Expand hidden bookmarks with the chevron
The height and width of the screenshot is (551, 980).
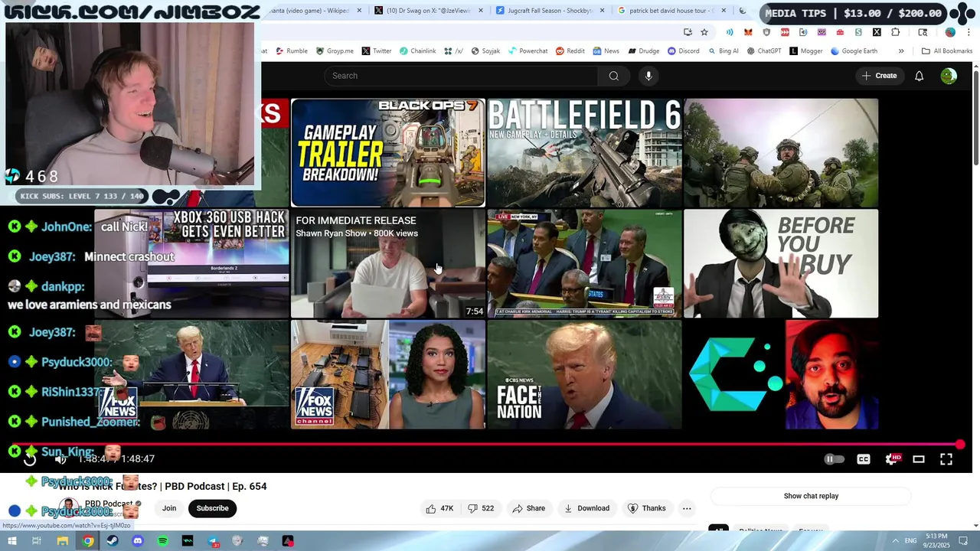point(901,51)
